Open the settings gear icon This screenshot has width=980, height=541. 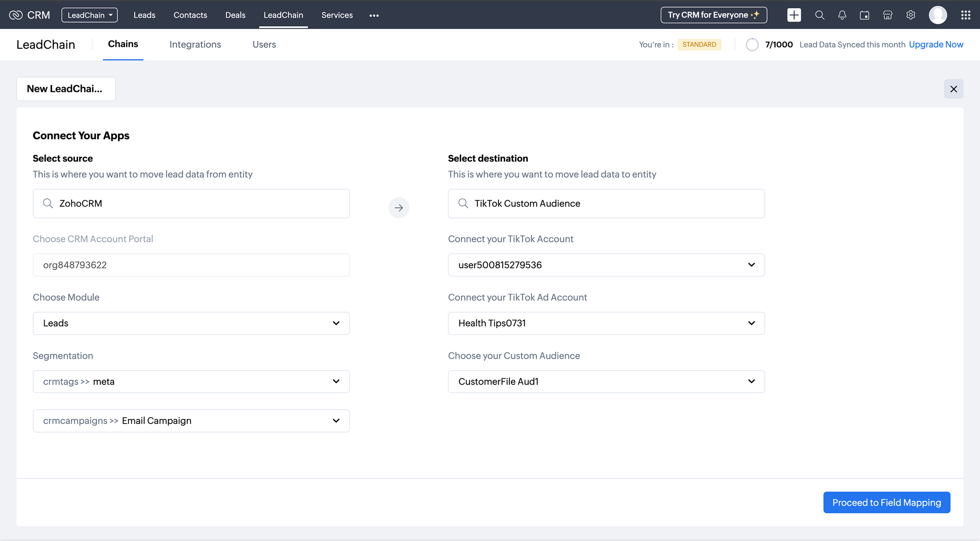(910, 15)
